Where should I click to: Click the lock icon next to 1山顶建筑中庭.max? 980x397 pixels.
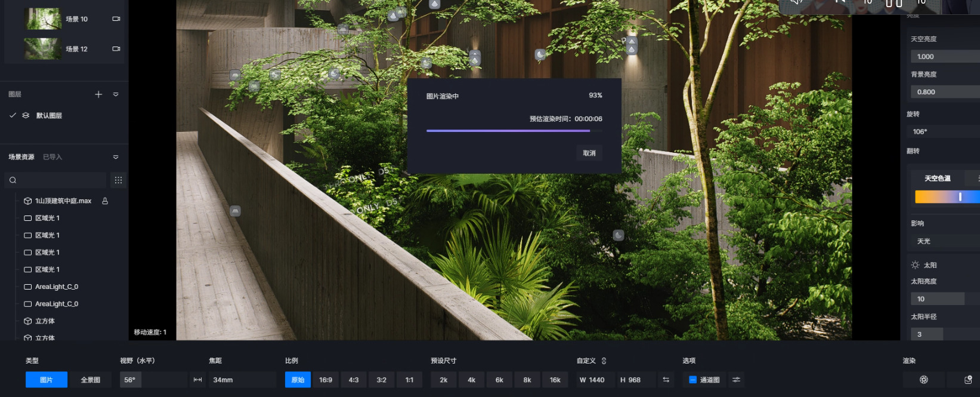click(105, 201)
